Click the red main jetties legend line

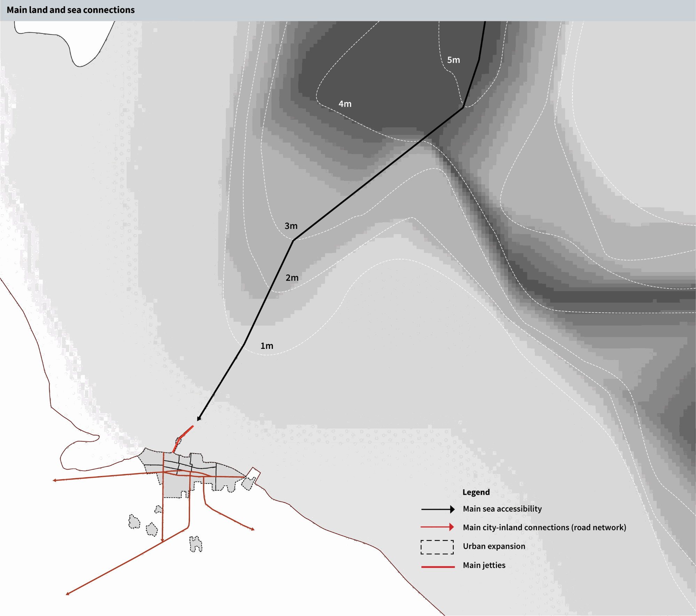pos(438,567)
